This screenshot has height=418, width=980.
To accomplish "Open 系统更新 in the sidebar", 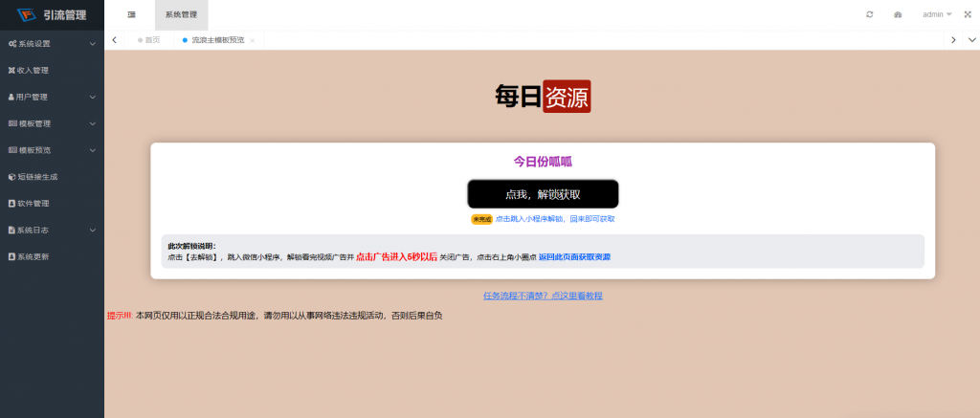I will pos(52,256).
